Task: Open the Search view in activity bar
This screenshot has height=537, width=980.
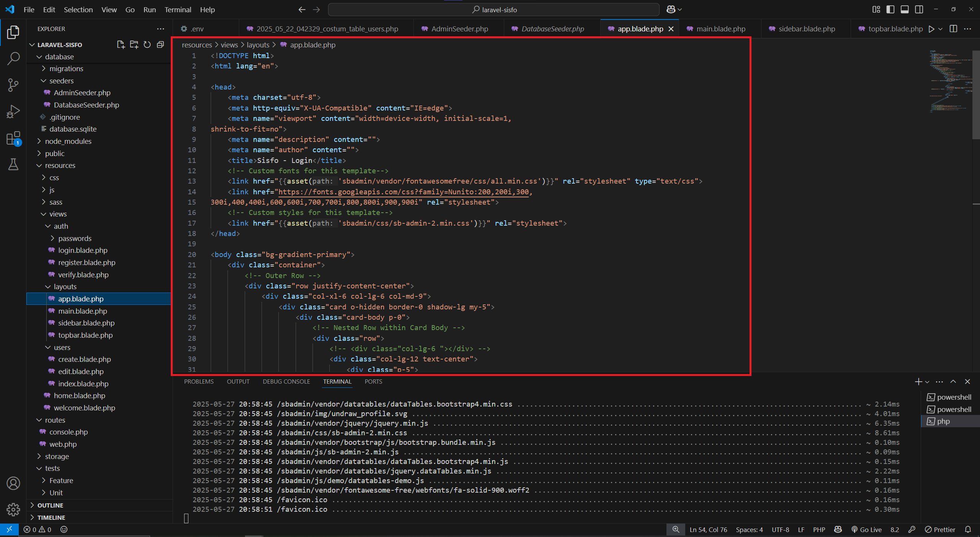Action: click(x=13, y=59)
